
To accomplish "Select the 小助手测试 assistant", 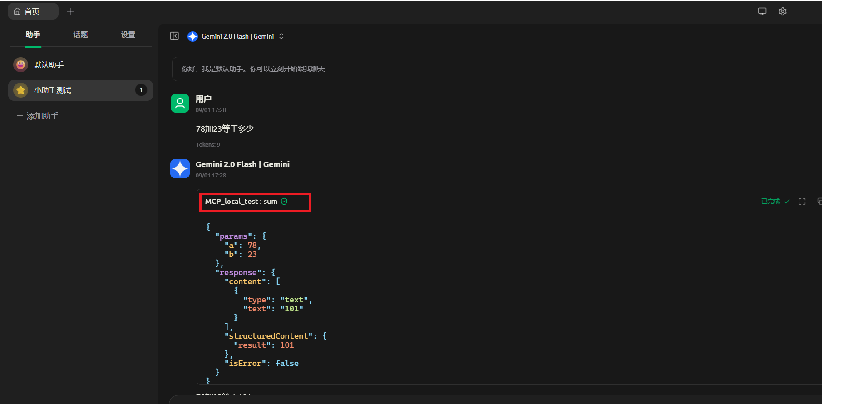I will pyautogui.click(x=80, y=90).
